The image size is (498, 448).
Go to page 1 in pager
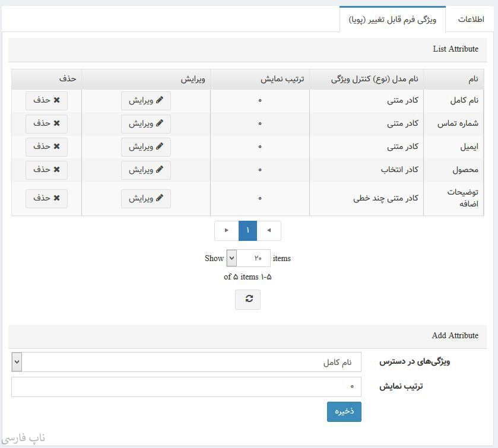[248, 231]
